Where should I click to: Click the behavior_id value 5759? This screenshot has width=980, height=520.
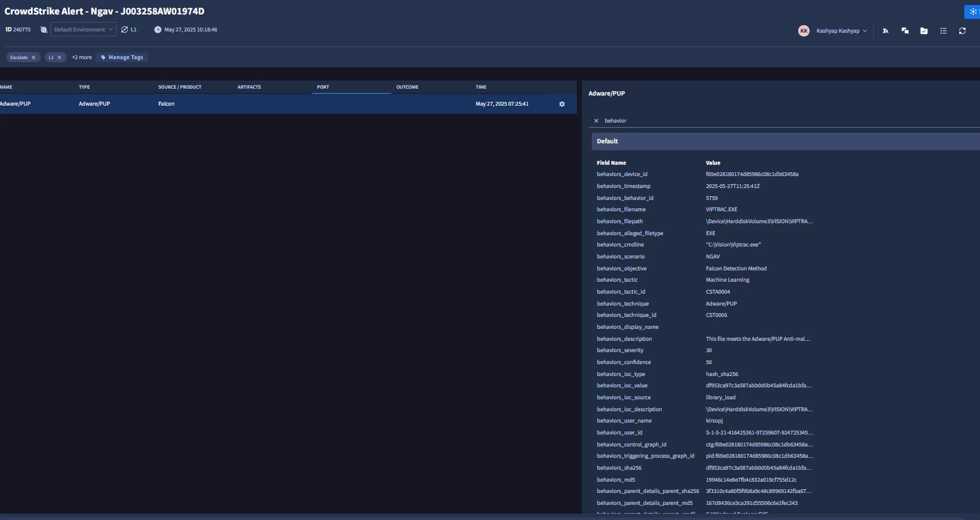[711, 198]
